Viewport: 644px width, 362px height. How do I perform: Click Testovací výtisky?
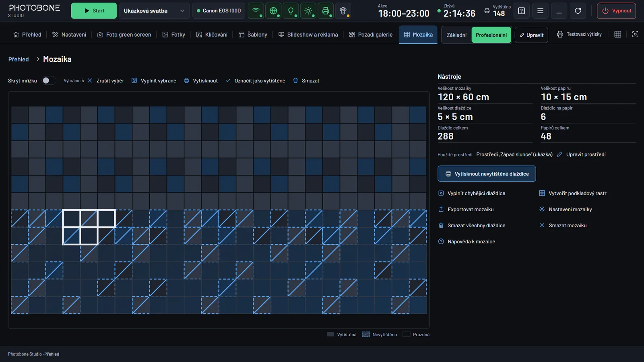tap(579, 34)
